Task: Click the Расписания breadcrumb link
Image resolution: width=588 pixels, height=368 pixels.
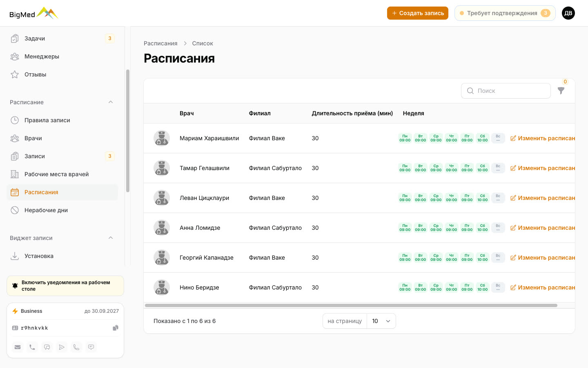Action: click(x=160, y=43)
